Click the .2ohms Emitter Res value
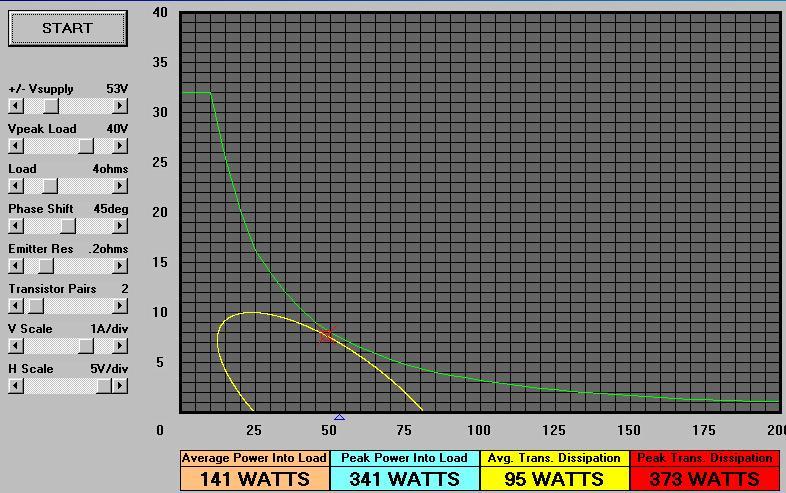 pos(108,249)
